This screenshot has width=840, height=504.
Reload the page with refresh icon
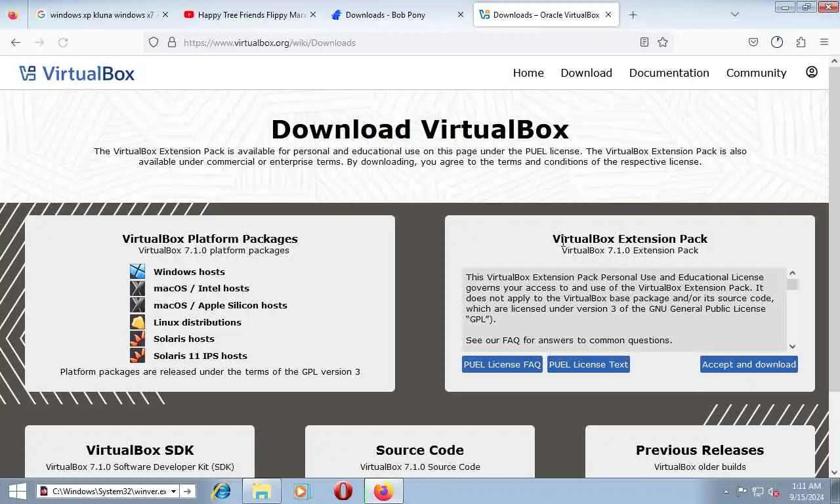(x=63, y=42)
